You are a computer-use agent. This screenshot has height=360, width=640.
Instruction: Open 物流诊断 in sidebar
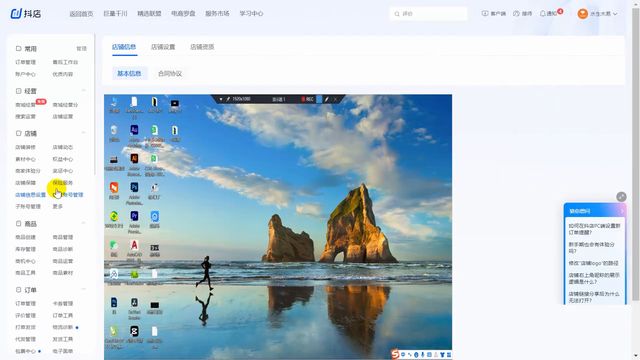62,327
